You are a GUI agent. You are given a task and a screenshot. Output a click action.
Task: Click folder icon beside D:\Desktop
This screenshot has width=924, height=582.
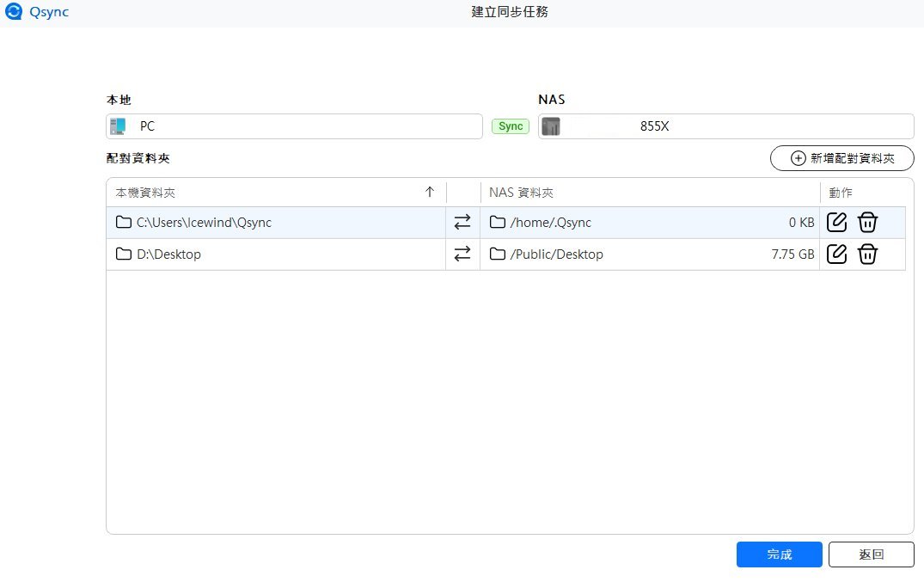(x=124, y=254)
